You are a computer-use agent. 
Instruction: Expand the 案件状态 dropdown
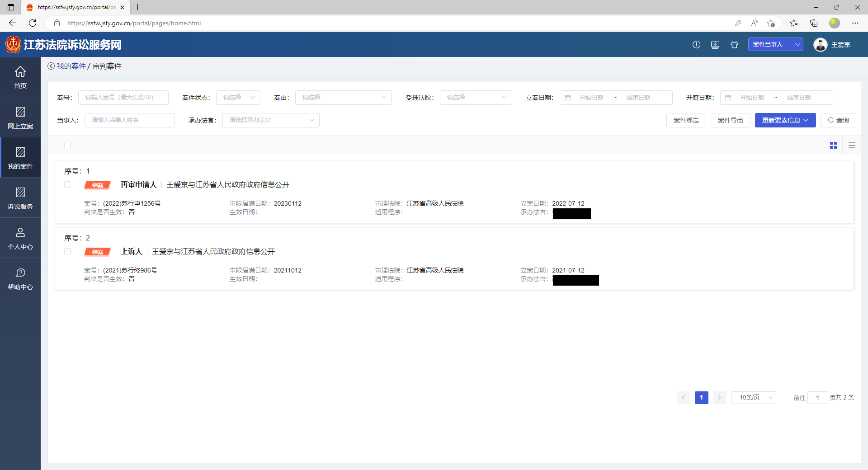coord(238,98)
